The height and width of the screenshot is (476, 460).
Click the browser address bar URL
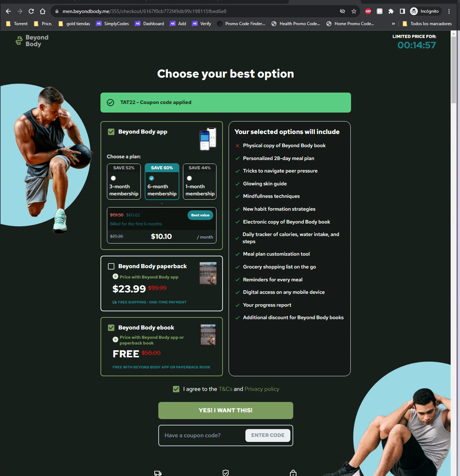144,11
